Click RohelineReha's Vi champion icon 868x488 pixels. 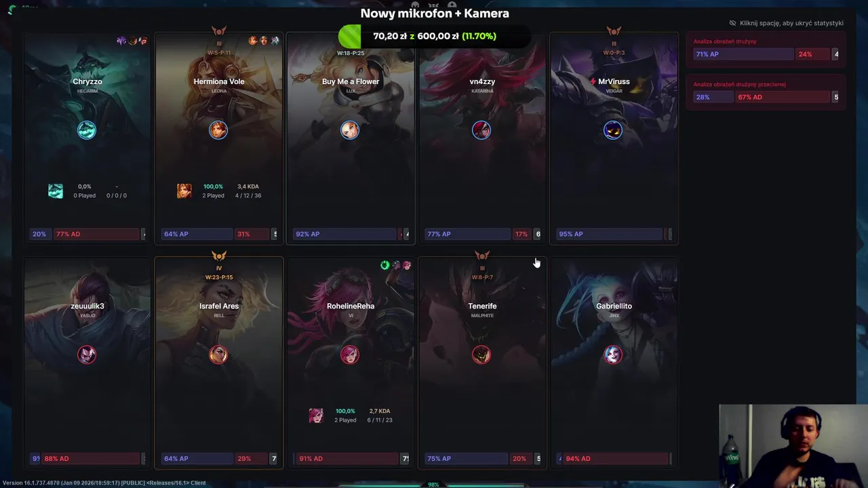pyautogui.click(x=350, y=354)
